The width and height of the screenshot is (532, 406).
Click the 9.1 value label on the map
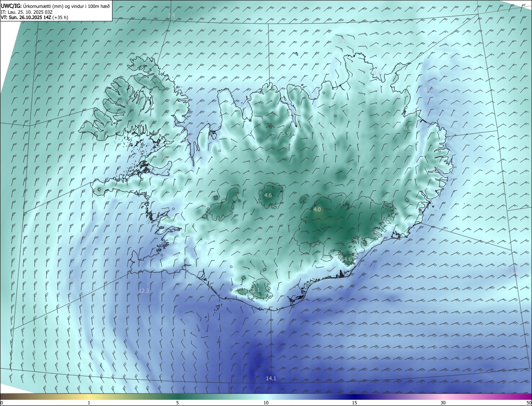pyautogui.click(x=342, y=41)
